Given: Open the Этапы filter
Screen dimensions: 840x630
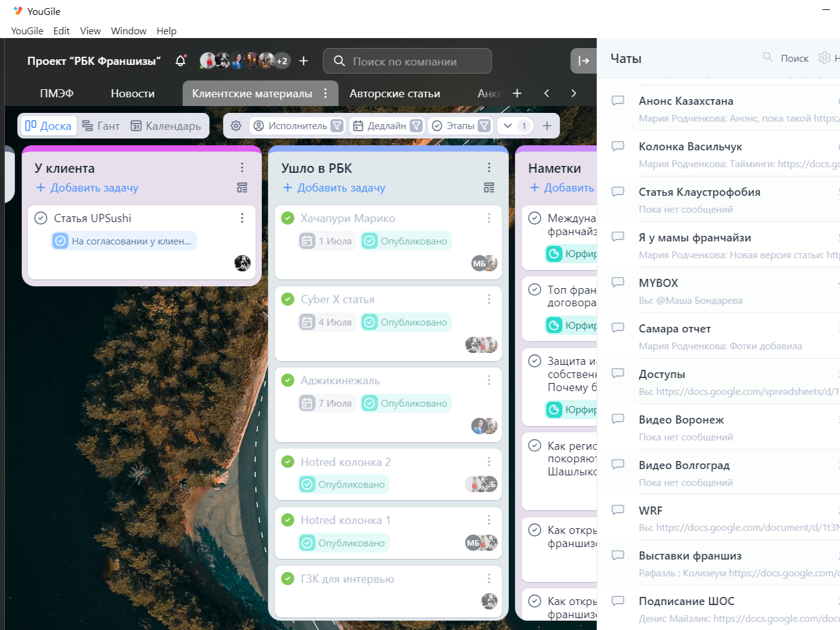Looking at the screenshot, I should (461, 125).
